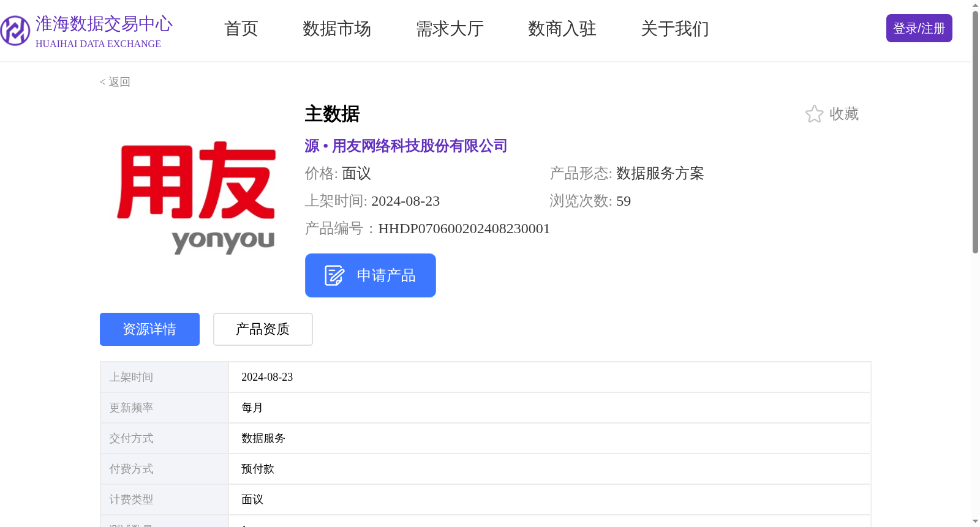Open 用友网络科技股份有限公司 source link
980x527 pixels.
(x=406, y=146)
